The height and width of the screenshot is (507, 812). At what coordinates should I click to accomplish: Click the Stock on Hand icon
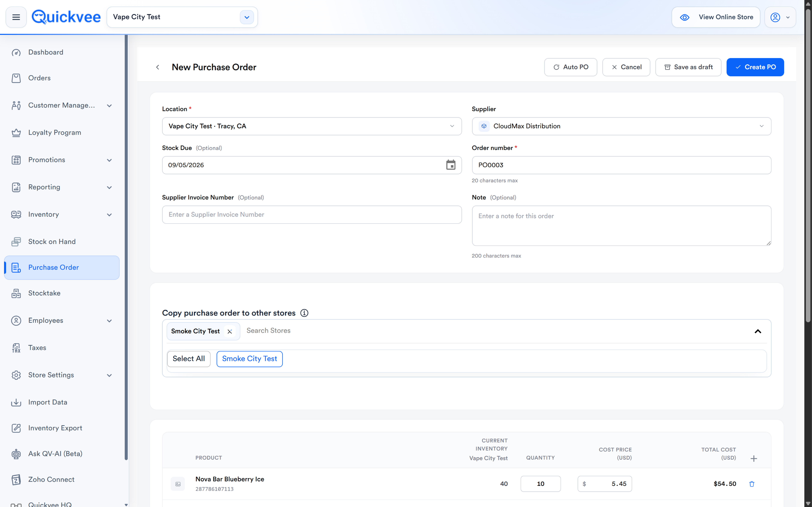(16, 242)
